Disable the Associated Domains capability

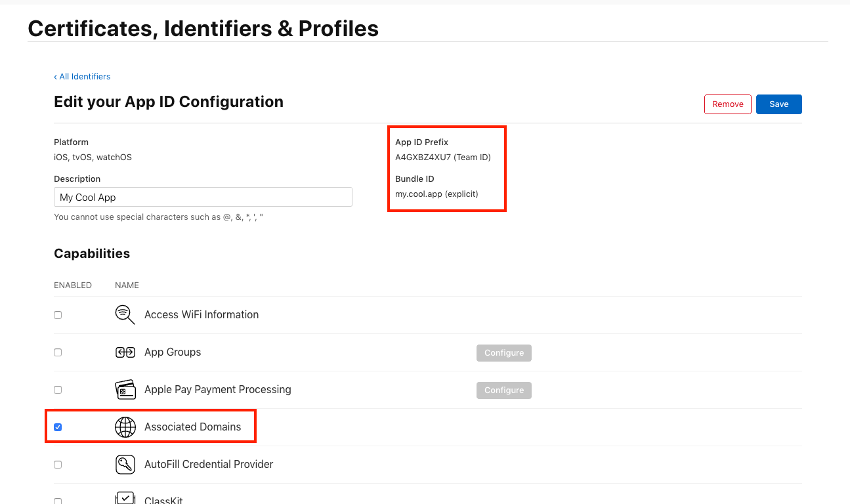pos(58,427)
